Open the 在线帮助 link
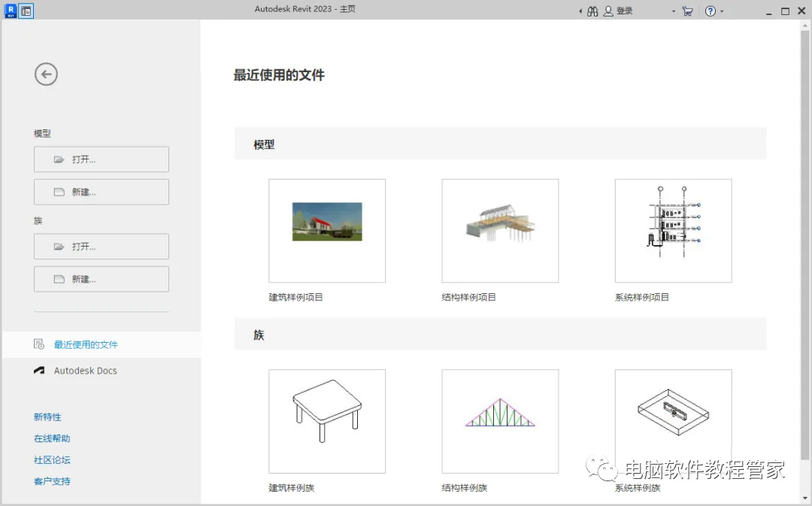 click(x=52, y=438)
